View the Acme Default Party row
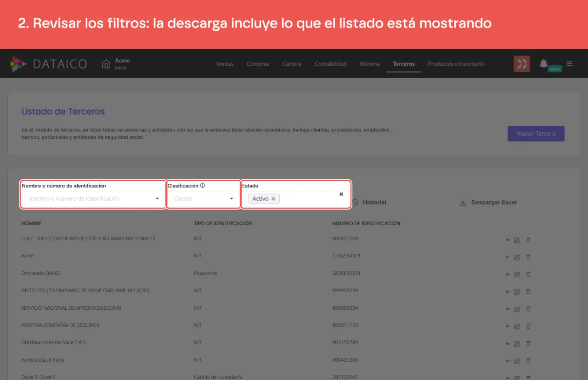The height and width of the screenshot is (380, 588). 508,361
